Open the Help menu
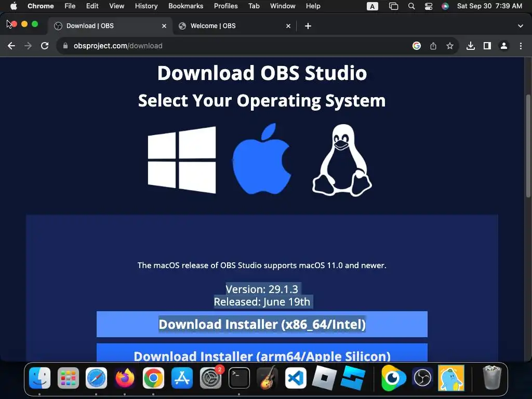532x399 pixels. (x=313, y=6)
